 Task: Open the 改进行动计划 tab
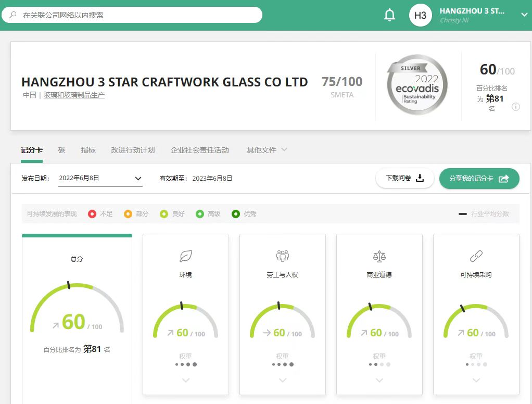coord(133,150)
